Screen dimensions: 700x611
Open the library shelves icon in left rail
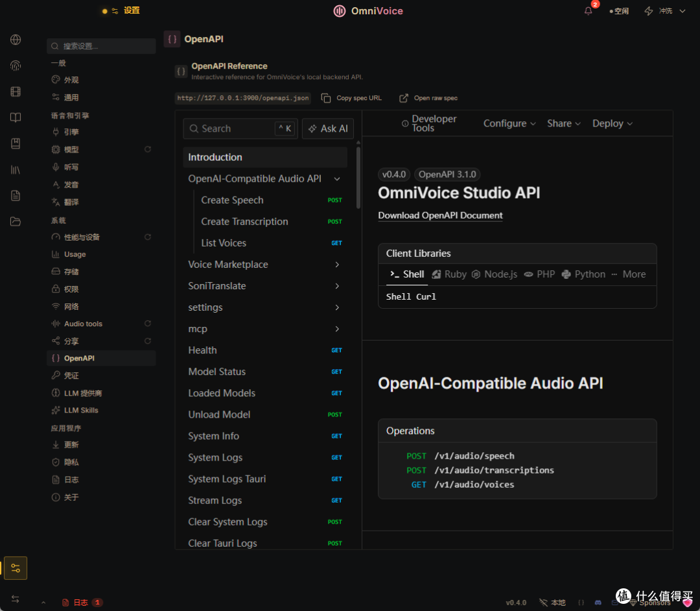[16, 170]
